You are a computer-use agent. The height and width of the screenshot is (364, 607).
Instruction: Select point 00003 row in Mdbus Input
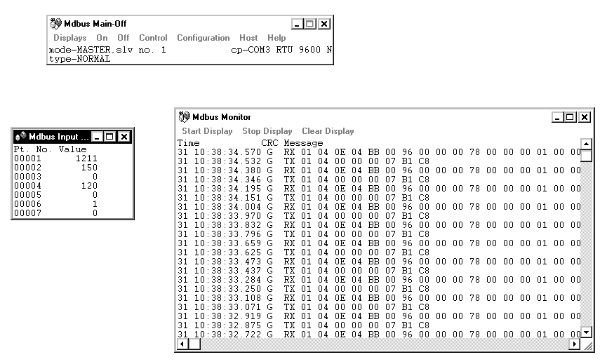55,177
